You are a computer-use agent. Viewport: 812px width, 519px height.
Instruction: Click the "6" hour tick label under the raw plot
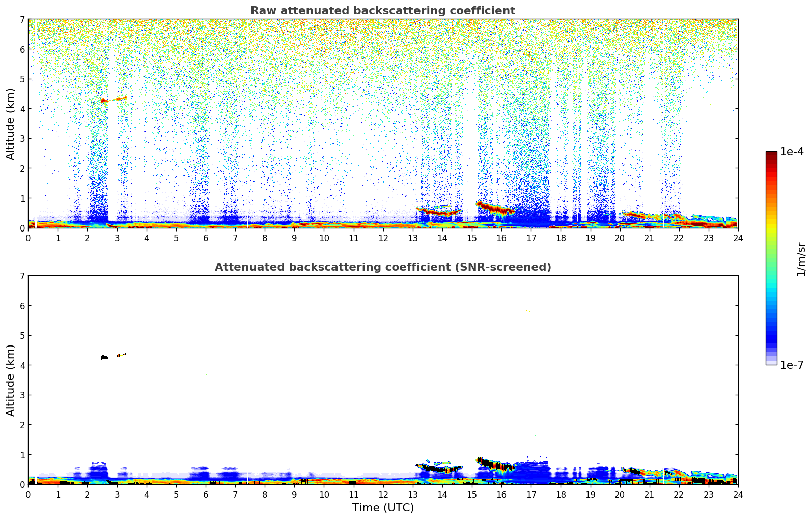(206, 238)
